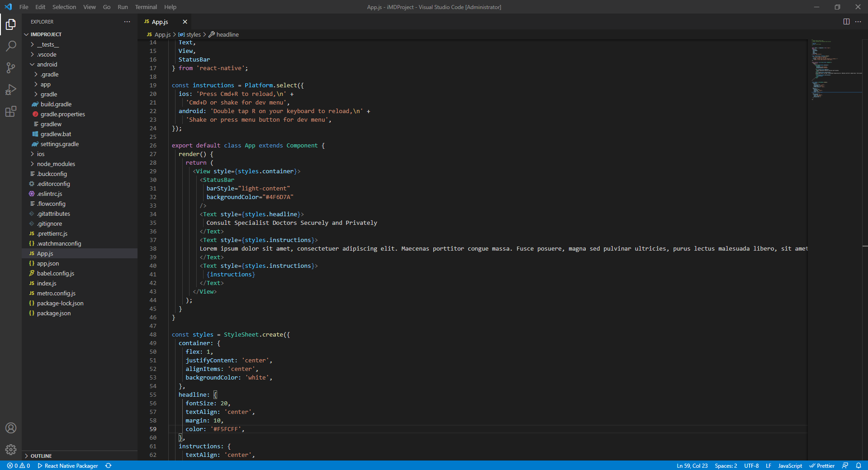Expand the OUTLINE section

coord(41,456)
